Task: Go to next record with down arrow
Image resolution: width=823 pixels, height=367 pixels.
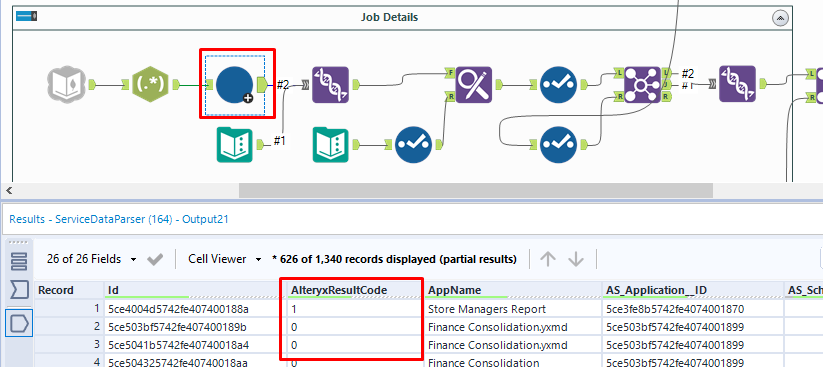Action: [576, 259]
